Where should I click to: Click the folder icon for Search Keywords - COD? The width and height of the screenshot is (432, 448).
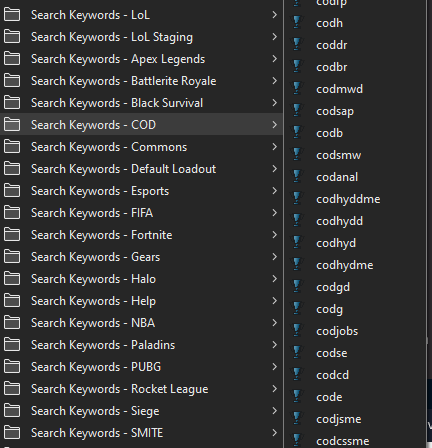12,125
